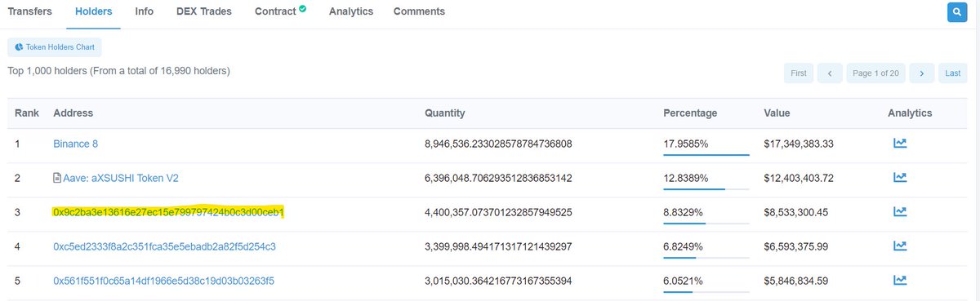Click Binance 8 percentage bar 17.9585%

(706, 154)
